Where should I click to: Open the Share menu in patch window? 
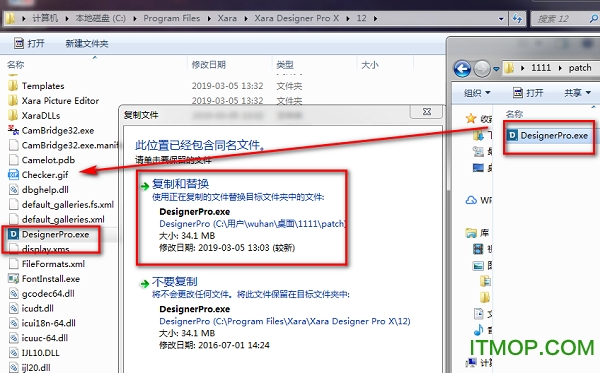click(577, 93)
